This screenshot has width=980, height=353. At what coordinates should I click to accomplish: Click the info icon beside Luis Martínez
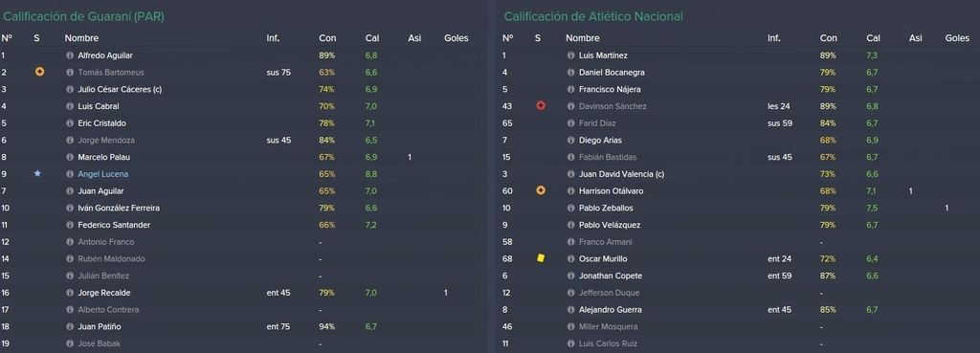click(570, 55)
